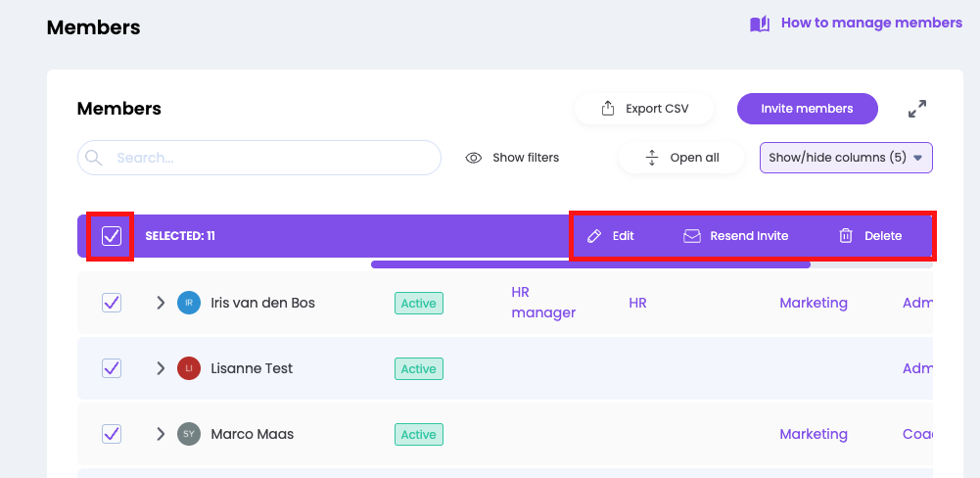Expand Marco Maas row details
The width and height of the screenshot is (980, 478).
[x=161, y=434]
